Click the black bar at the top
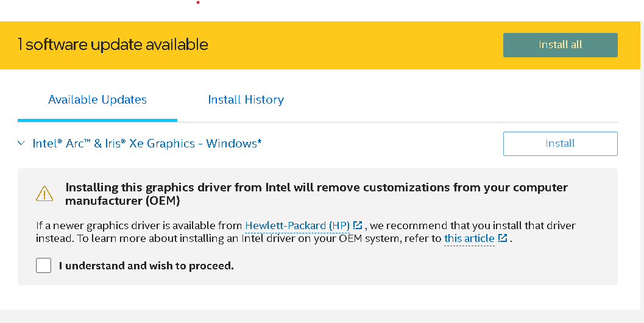Viewport: 644px width, 323px height. (x=366, y=10)
